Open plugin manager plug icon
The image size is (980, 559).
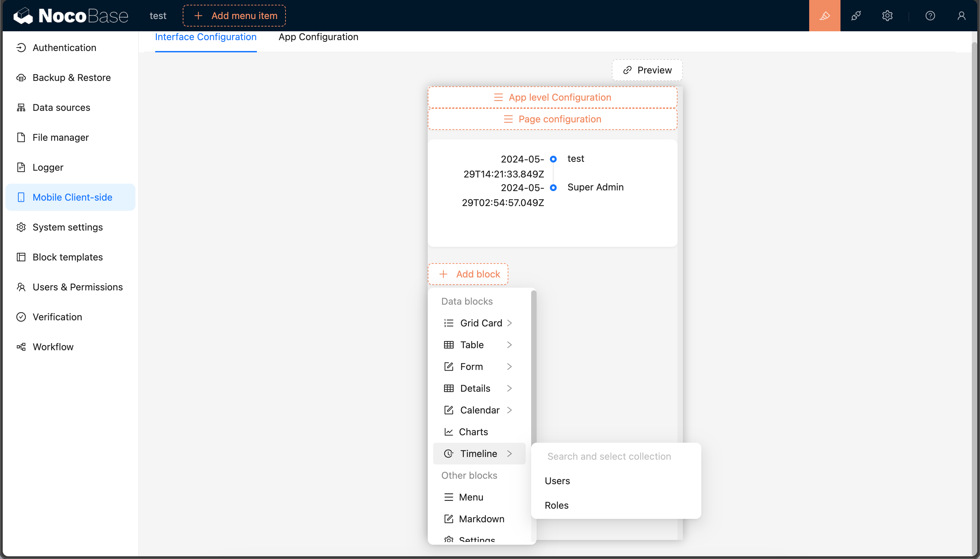(856, 16)
